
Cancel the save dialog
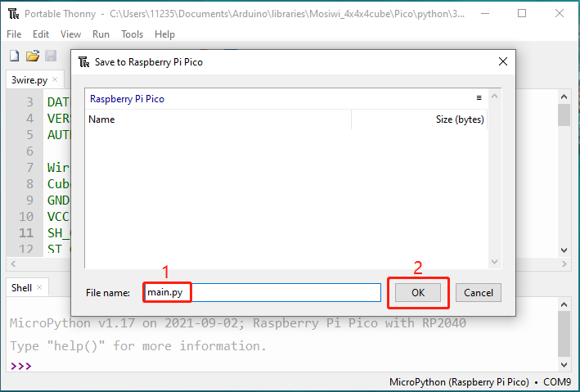coord(479,293)
